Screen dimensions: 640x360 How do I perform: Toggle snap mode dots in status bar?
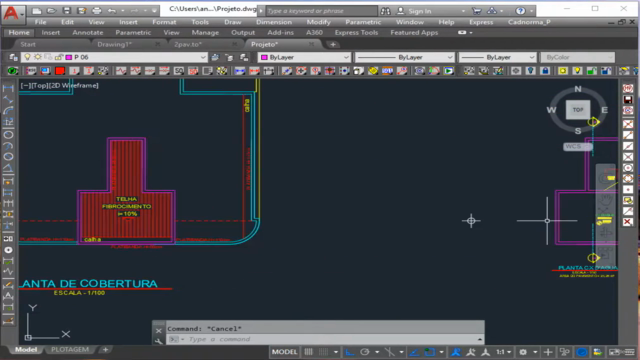tap(323, 352)
